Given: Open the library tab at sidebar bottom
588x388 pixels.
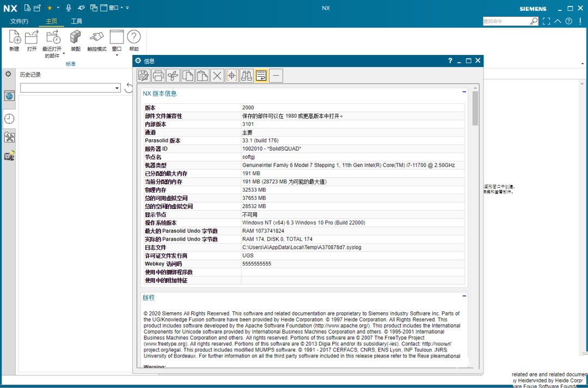Looking at the screenshot, I should tap(9, 156).
